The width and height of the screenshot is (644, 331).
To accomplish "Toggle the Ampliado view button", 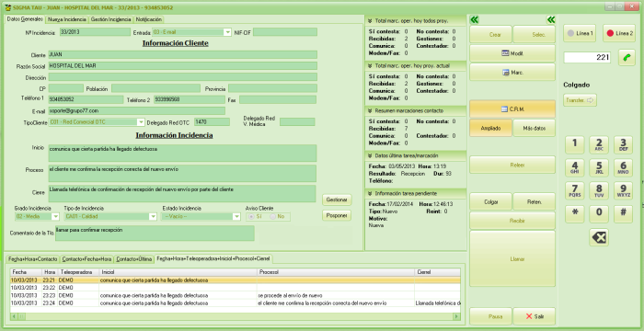I will 490,128.
